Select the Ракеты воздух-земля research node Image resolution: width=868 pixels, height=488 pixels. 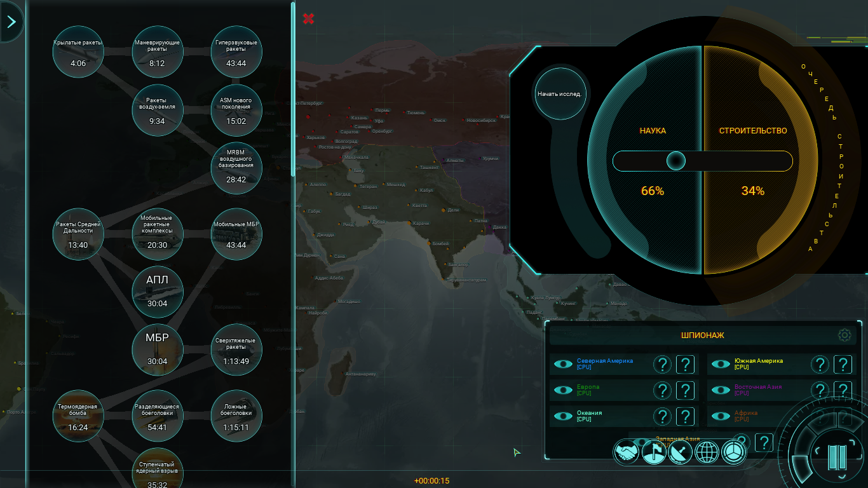[x=158, y=110]
